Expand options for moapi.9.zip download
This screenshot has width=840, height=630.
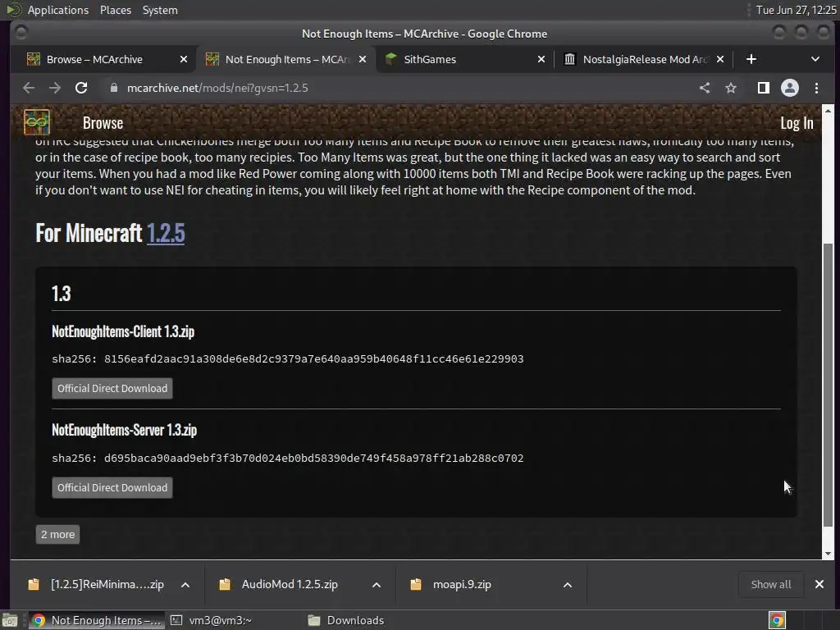(568, 585)
